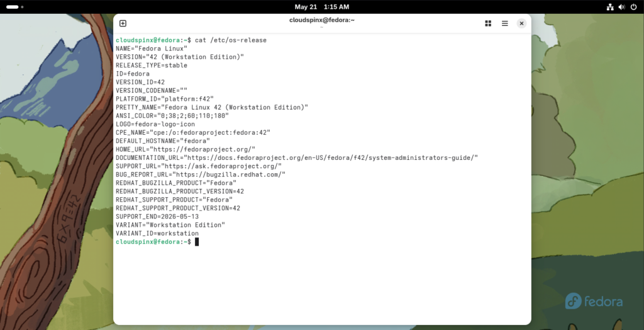Click the wired network status icon
This screenshot has height=330, width=644.
point(610,7)
